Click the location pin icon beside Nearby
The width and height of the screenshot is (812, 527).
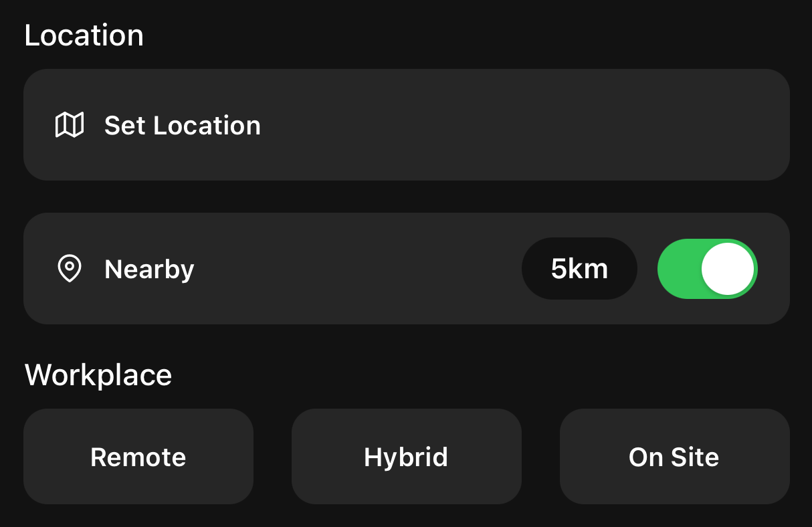tap(70, 269)
